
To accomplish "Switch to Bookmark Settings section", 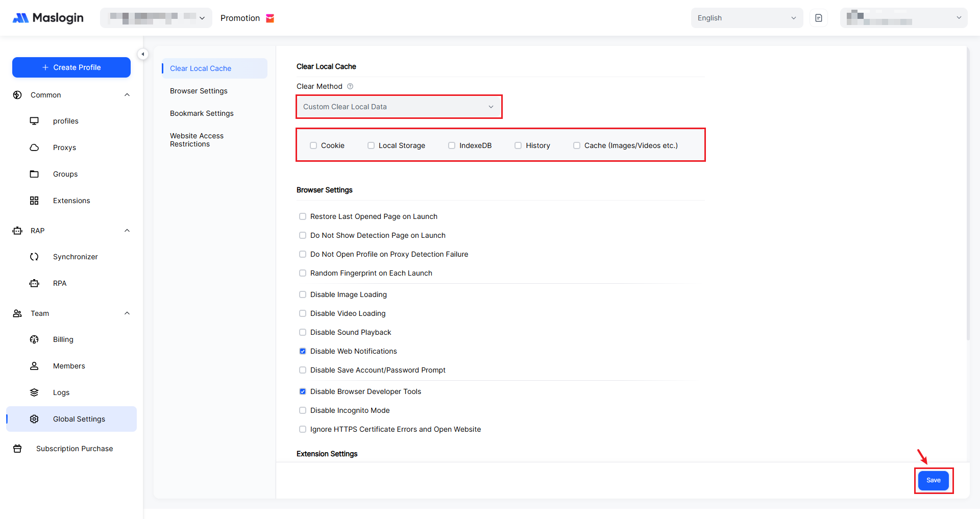I will coord(202,113).
